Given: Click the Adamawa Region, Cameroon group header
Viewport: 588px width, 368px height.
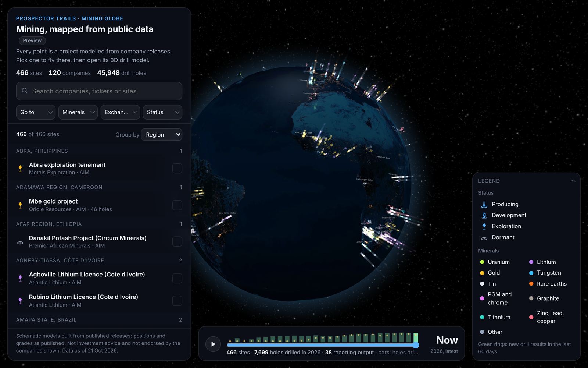Looking at the screenshot, I should [99, 187].
